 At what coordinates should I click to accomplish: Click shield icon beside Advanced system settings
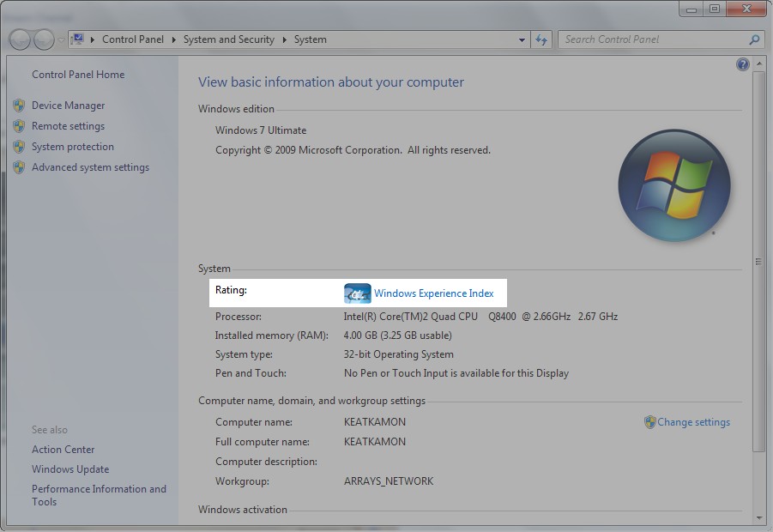[19, 167]
